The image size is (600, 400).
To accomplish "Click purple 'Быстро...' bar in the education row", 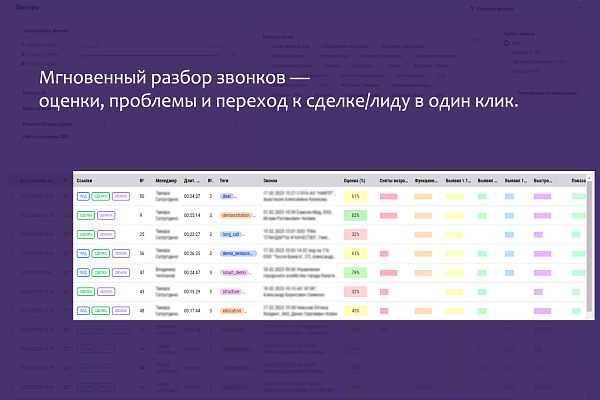I will pyautogui.click(x=543, y=311).
